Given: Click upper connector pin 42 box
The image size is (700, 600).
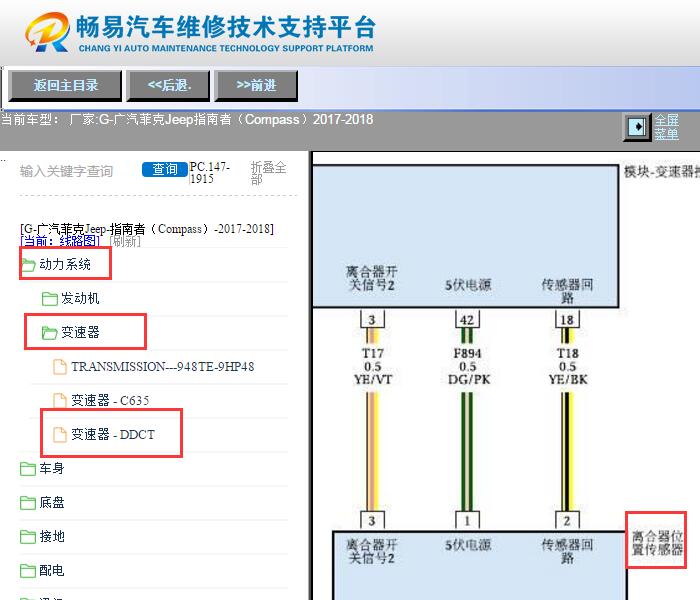Looking at the screenshot, I should (467, 319).
